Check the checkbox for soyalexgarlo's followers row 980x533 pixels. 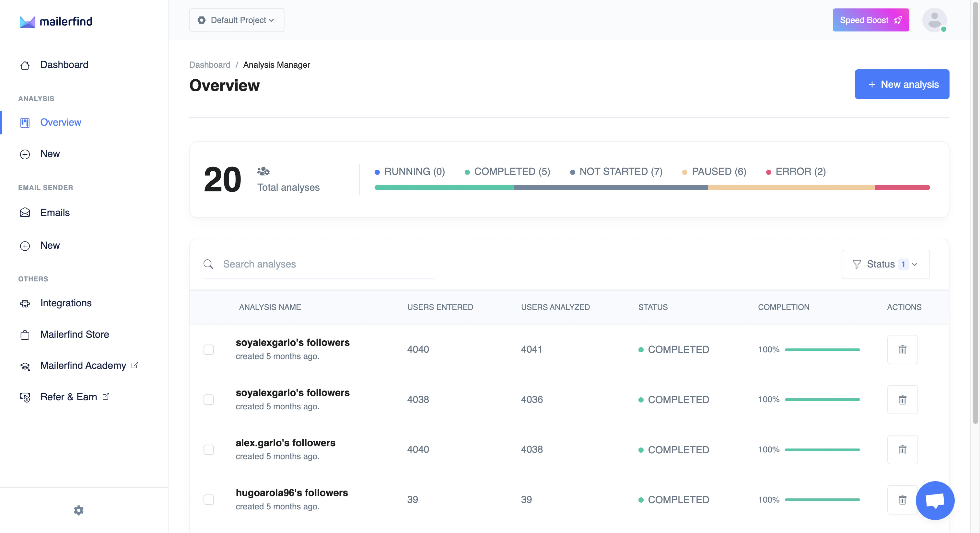tap(208, 350)
